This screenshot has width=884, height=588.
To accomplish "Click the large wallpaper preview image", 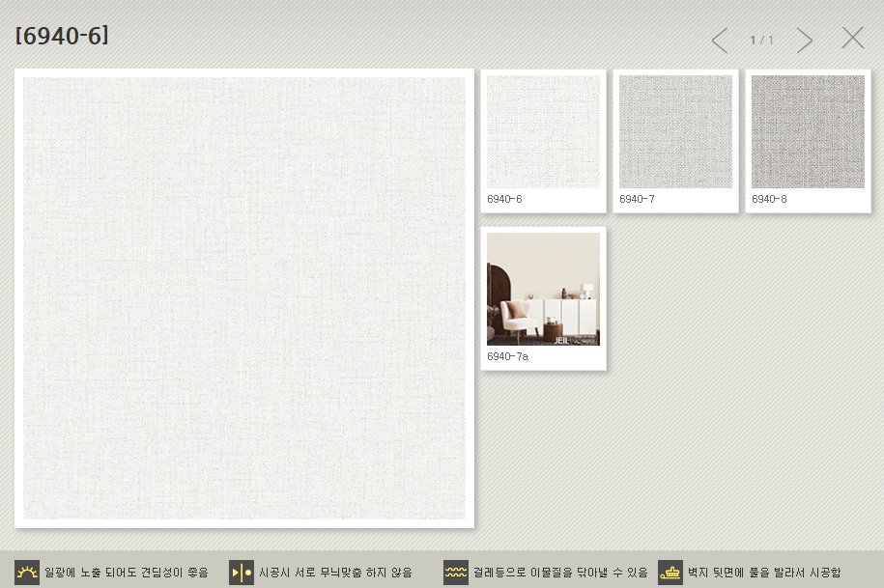I will click(244, 298).
